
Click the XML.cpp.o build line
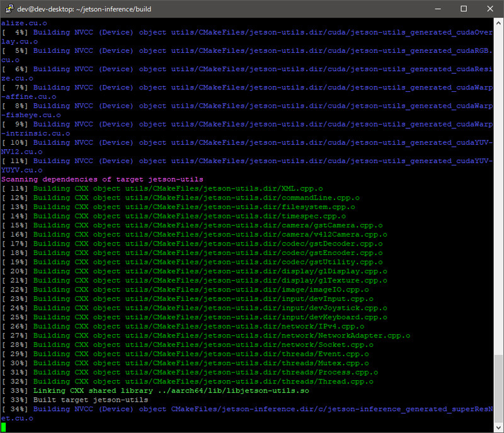(162, 189)
